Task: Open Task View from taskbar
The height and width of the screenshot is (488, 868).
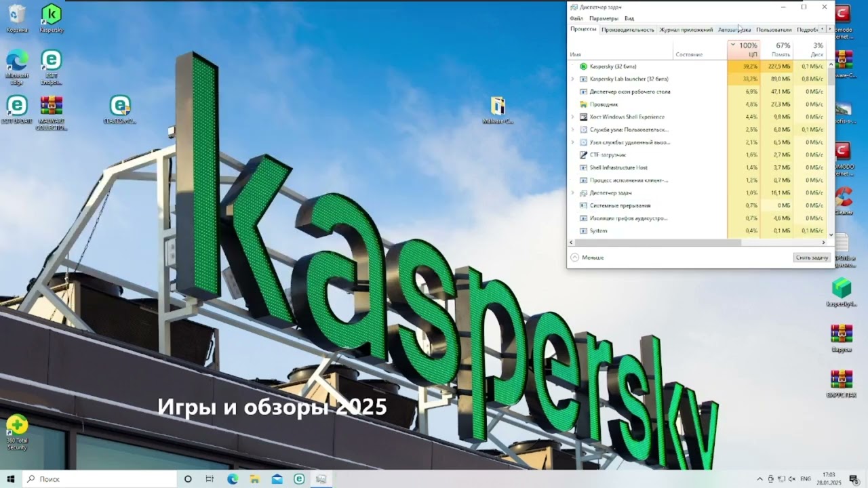Action: pos(210,479)
